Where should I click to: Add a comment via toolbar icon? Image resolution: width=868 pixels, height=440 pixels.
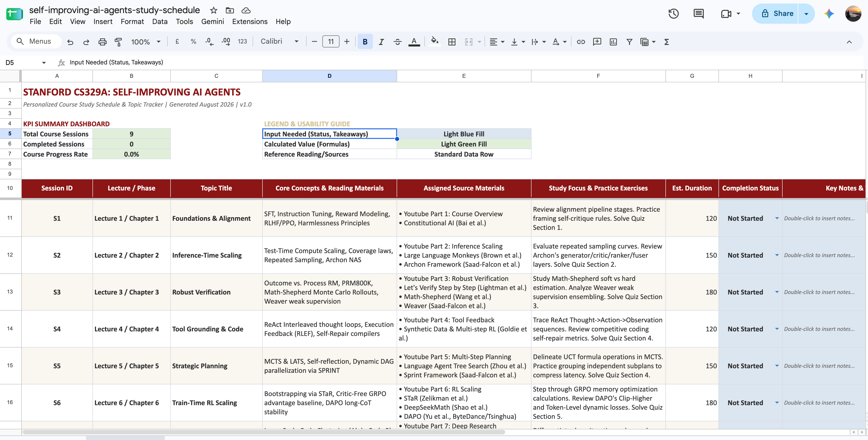coord(597,42)
